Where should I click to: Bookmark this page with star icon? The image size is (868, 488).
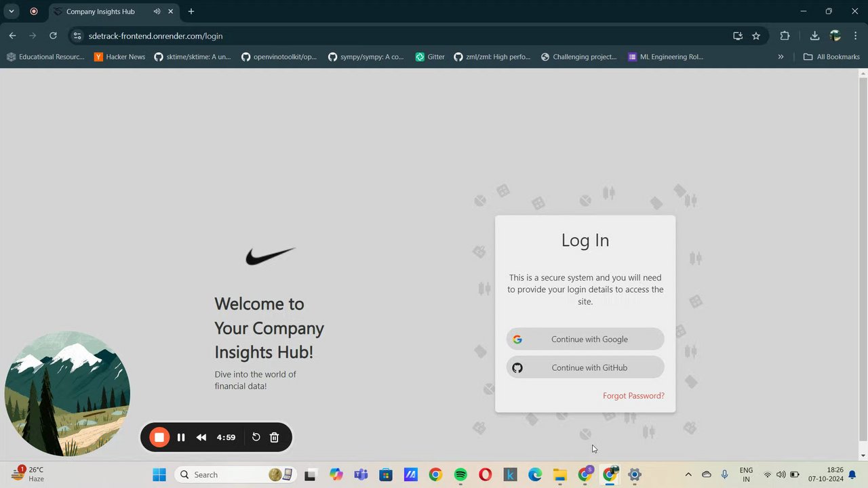pos(756,36)
